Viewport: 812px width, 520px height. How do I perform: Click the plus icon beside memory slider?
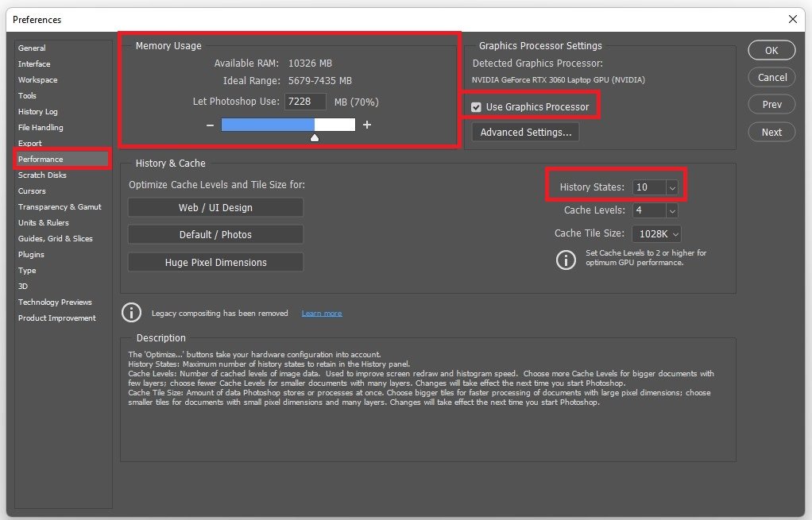[x=367, y=125]
